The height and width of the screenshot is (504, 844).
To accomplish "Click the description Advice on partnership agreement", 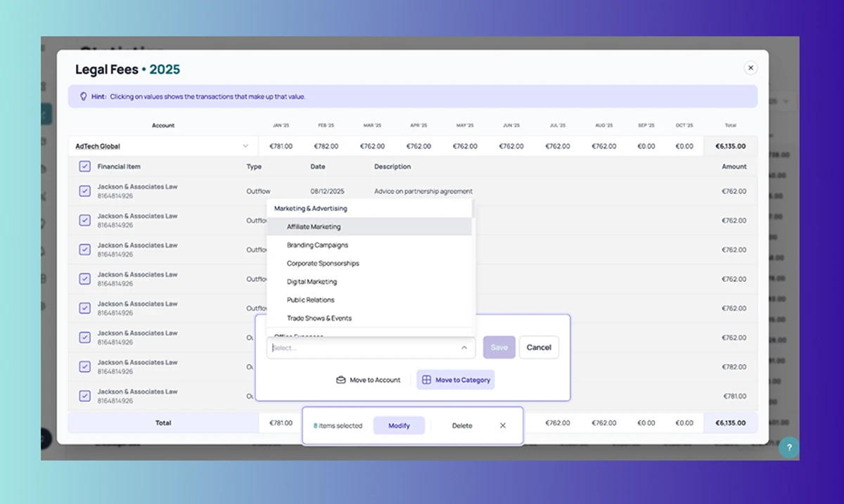I will [423, 191].
